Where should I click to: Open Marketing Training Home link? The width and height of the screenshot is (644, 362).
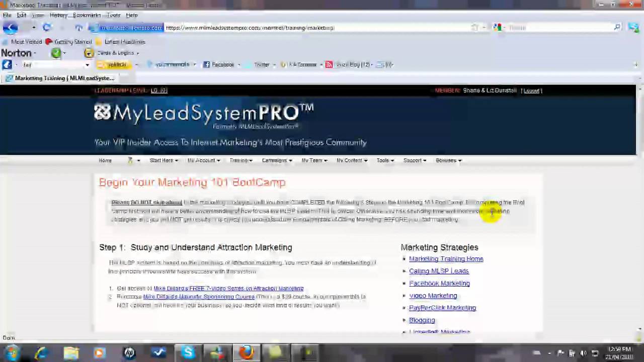446,259
